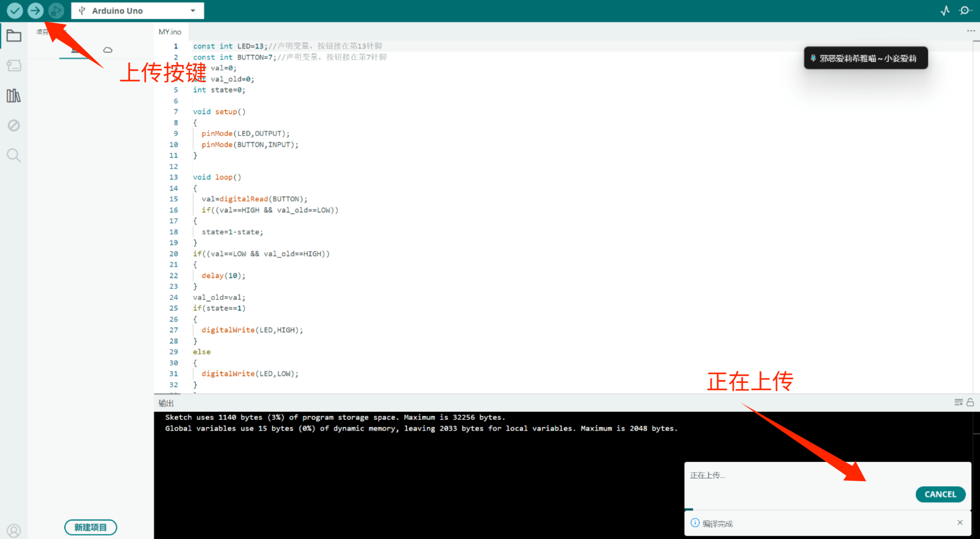Open the Debug sidebar panel icon
Viewport: 980px width, 539px height.
14,126
